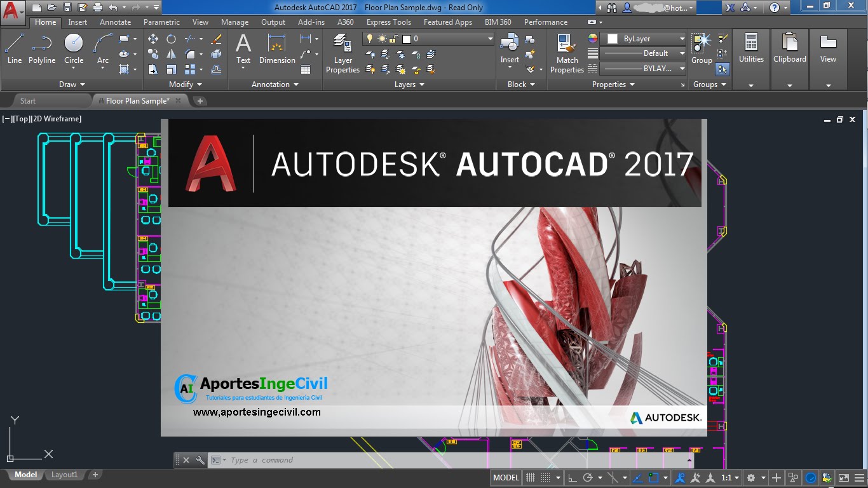This screenshot has height=488, width=868.
Task: Open the [Top] view control label
Action: (21, 119)
